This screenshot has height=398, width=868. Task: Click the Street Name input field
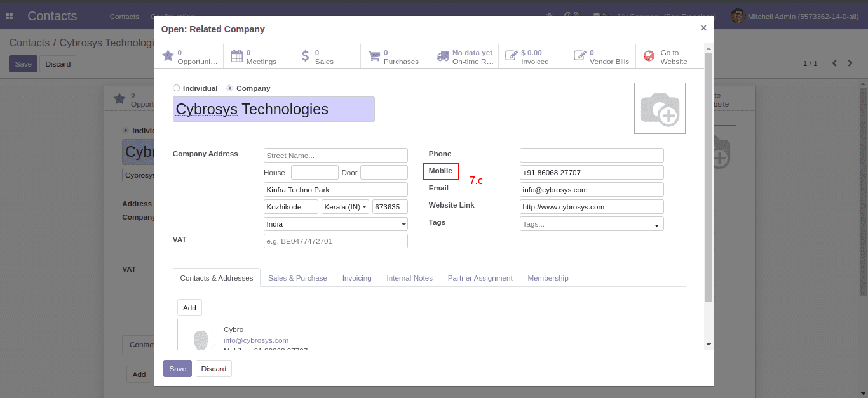click(x=336, y=156)
